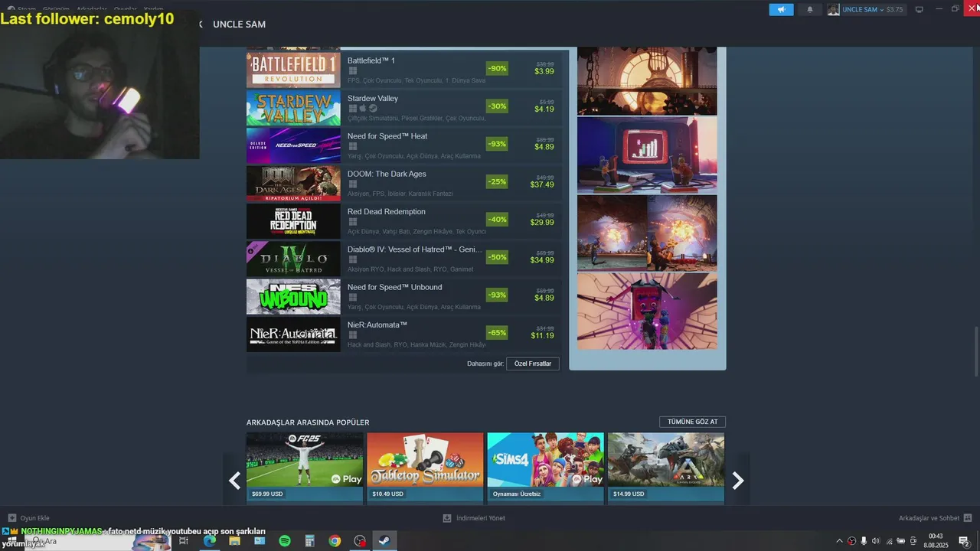Click the profile avatar in the top bar
Screen dimensions: 980x551
(x=833, y=10)
